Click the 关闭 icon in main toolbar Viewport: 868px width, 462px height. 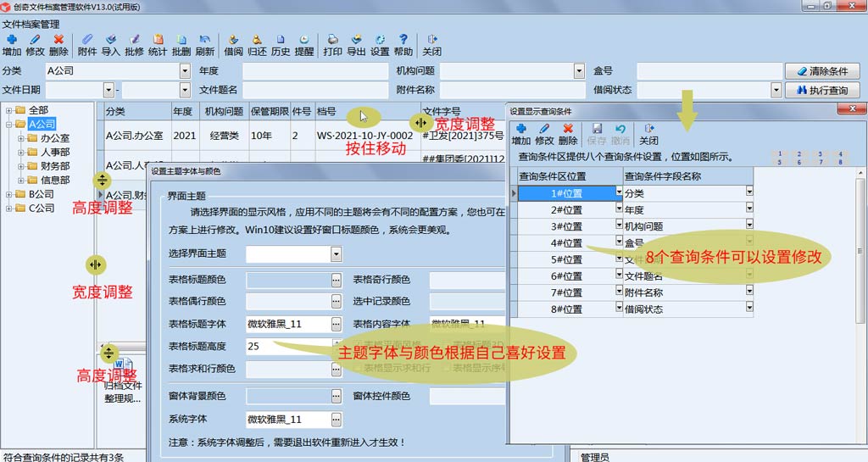[431, 40]
